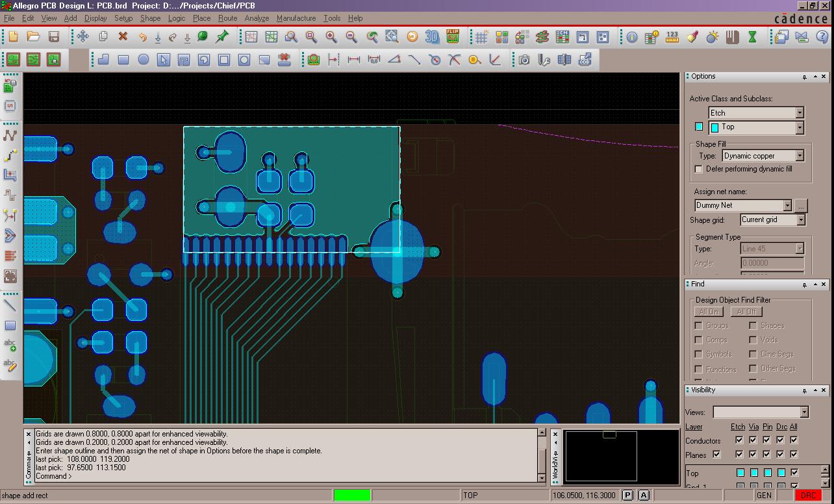Viewport: 834px width, 504px height.
Task: Open the Assign net name dropdown
Action: [789, 205]
